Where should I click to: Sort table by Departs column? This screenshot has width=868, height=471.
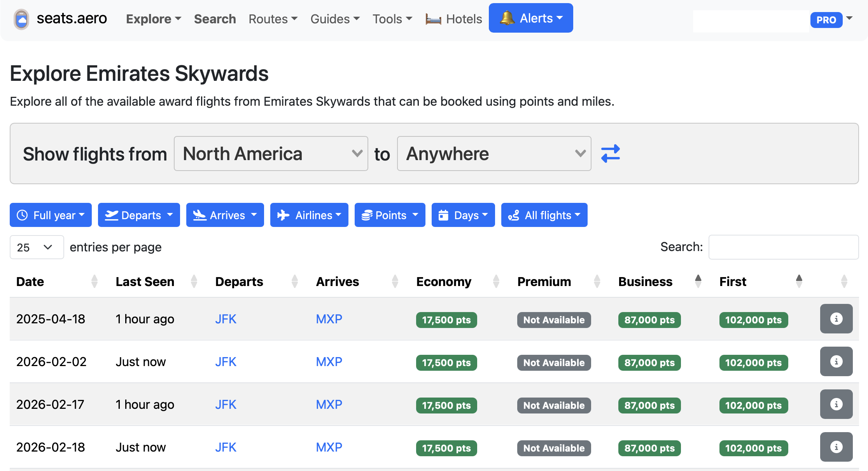pyautogui.click(x=295, y=281)
